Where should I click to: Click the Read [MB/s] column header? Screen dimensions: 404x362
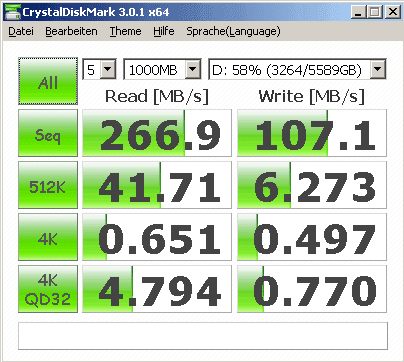157,96
